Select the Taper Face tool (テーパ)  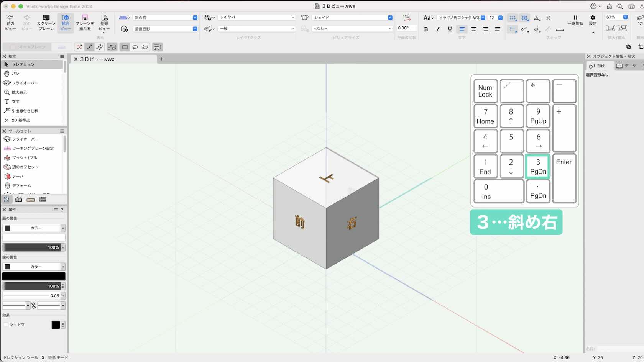point(33,176)
